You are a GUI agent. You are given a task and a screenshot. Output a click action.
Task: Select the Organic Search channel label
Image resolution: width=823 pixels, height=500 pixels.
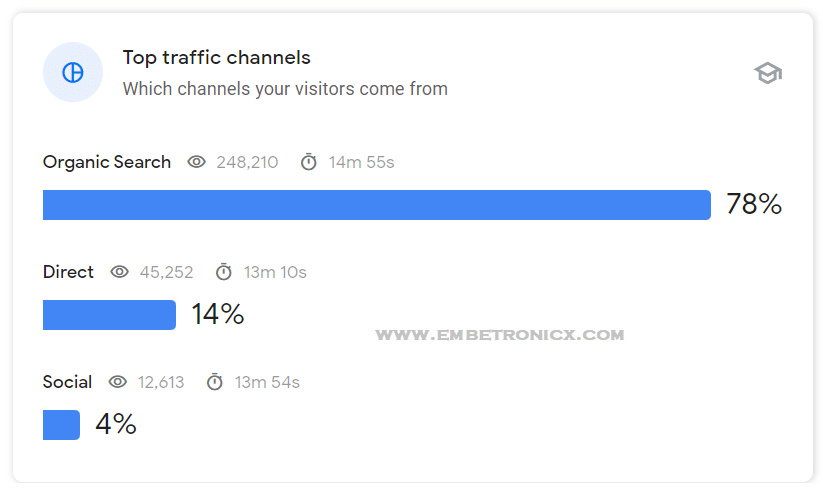107,162
